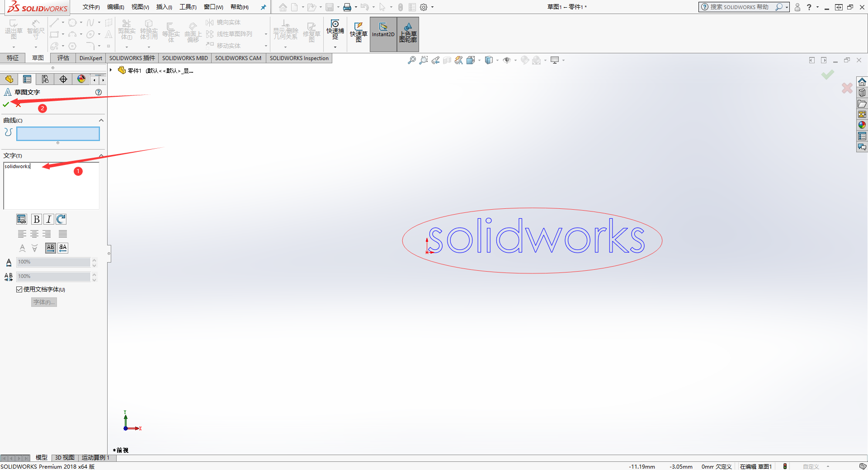Open FeatureManager design tree tab
This screenshot has height=470, width=868.
[9, 79]
